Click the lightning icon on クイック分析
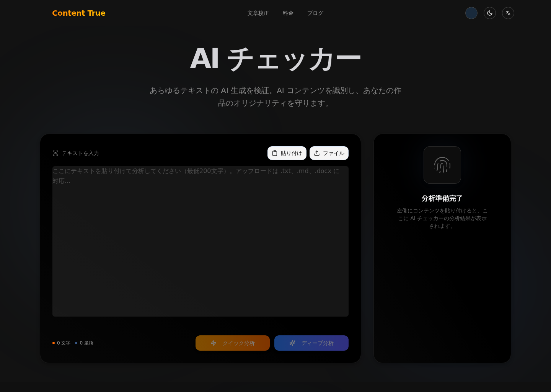This screenshot has width=551, height=392. 214,343
